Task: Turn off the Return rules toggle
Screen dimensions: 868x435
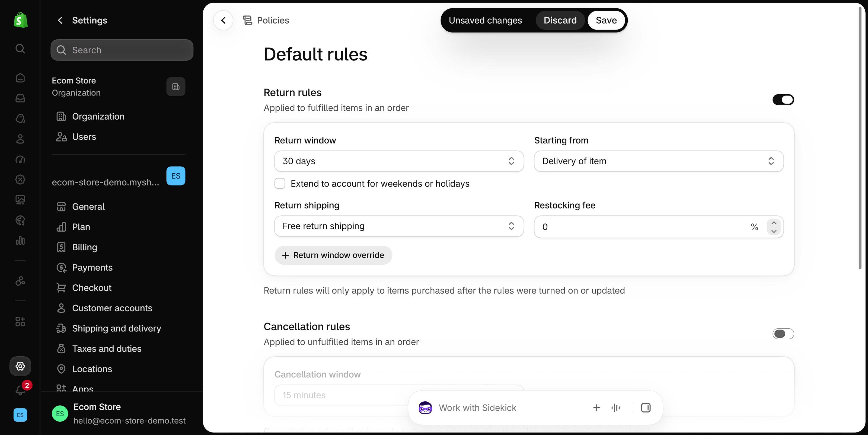Action: [x=783, y=100]
